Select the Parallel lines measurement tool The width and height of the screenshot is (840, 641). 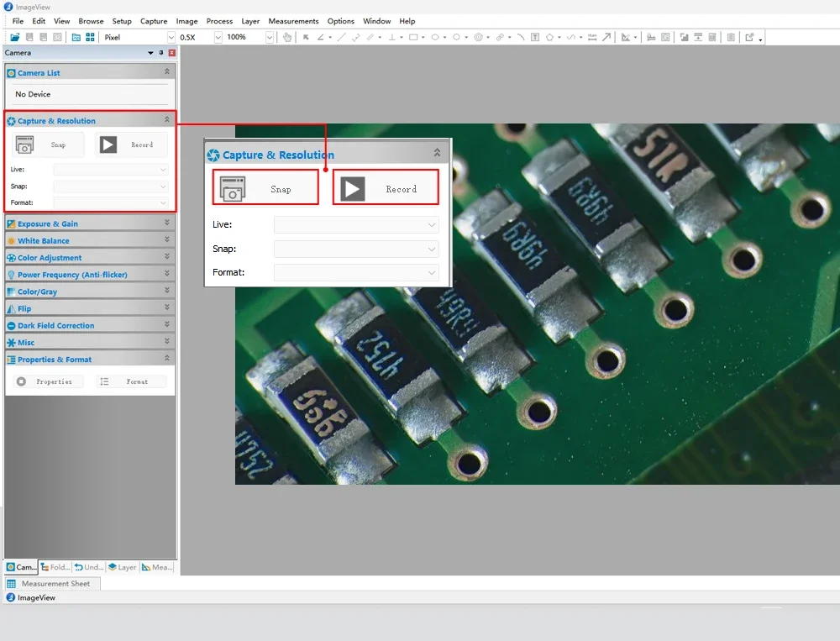pos(370,37)
